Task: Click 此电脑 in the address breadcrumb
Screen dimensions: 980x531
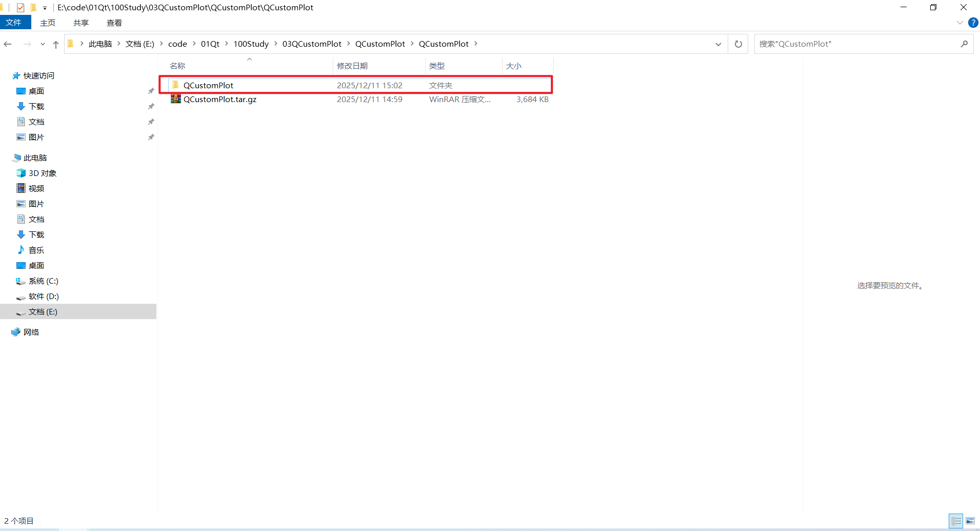Action: tap(100, 44)
